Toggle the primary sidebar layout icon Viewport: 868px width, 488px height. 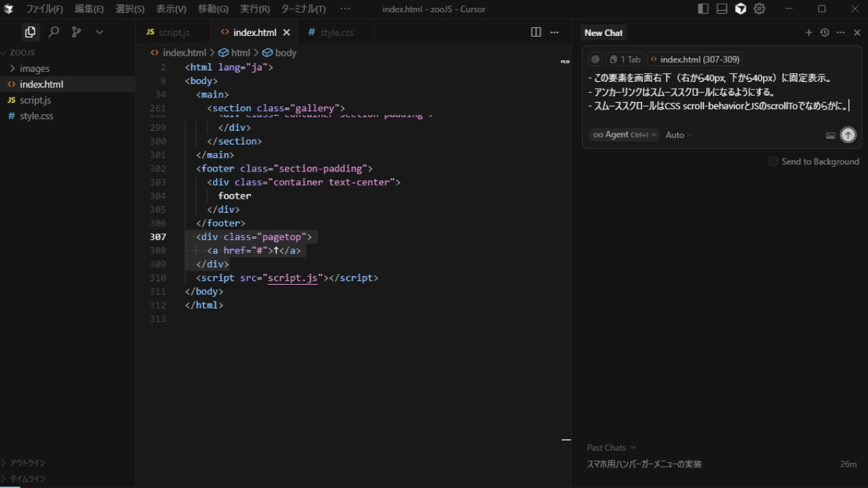pyautogui.click(x=703, y=9)
